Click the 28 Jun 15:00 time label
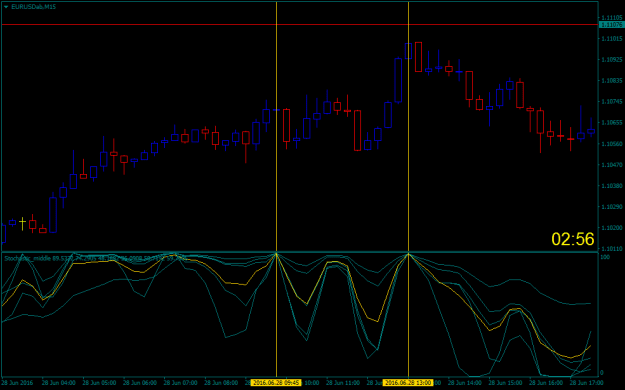This screenshot has width=625, height=390. click(506, 383)
